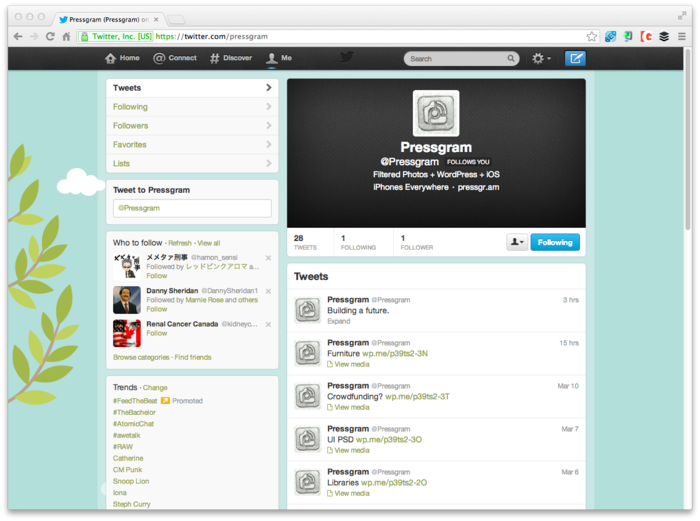Open Discover tab in navbar
700x521 pixels.
point(231,58)
